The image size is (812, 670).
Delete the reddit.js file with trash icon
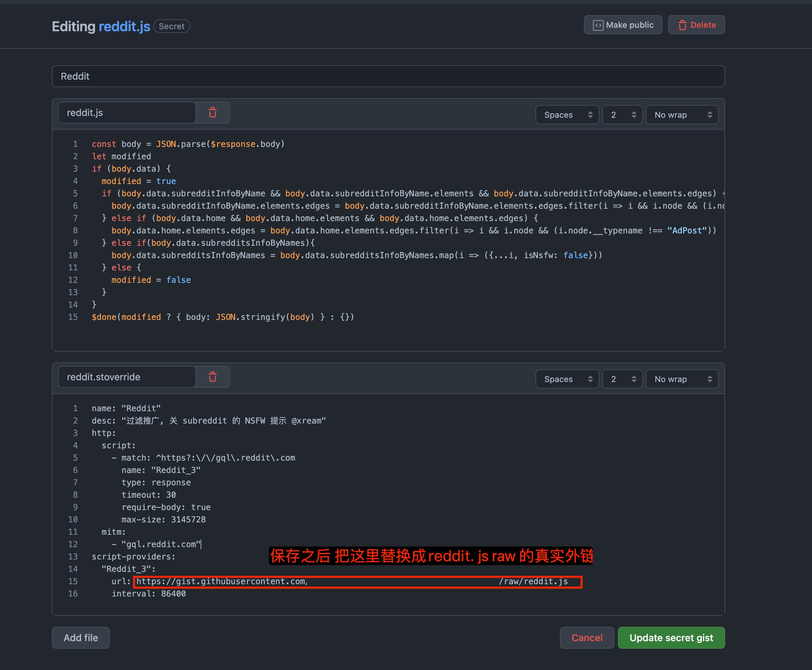[x=212, y=113]
